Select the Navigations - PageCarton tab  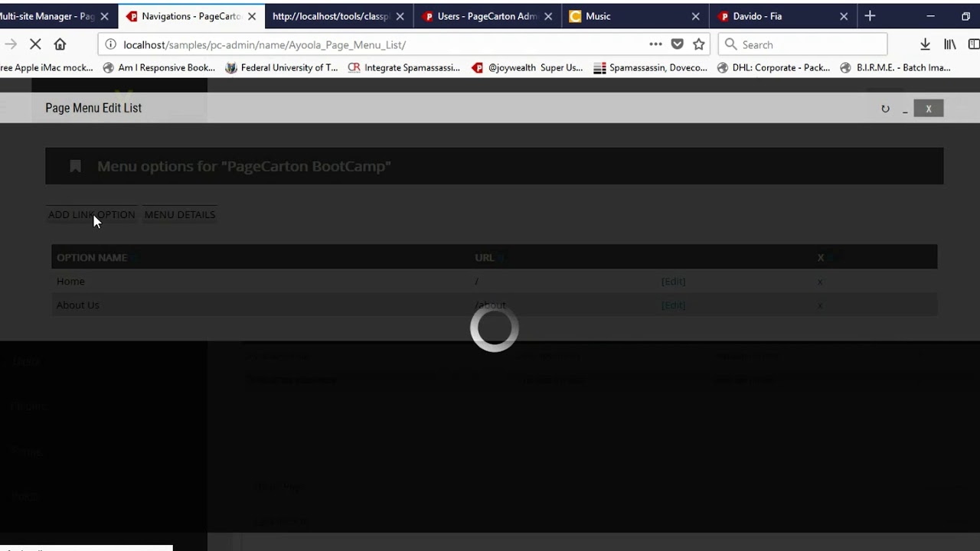point(191,16)
